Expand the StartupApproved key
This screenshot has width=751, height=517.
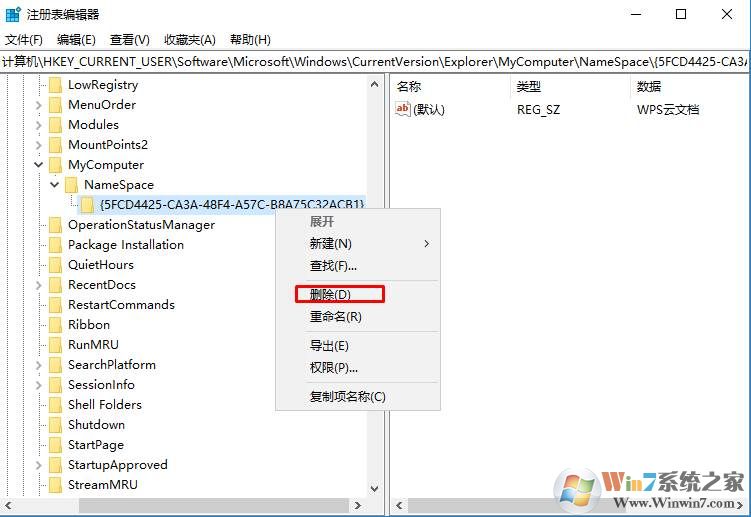[39, 465]
